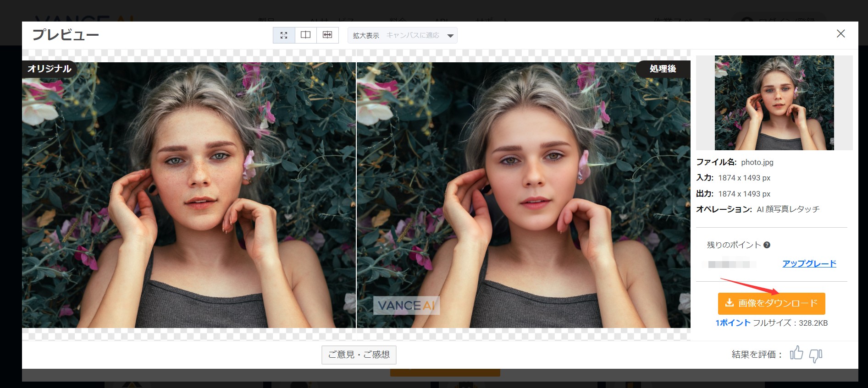Click the プレビュー dialog title

tap(66, 35)
